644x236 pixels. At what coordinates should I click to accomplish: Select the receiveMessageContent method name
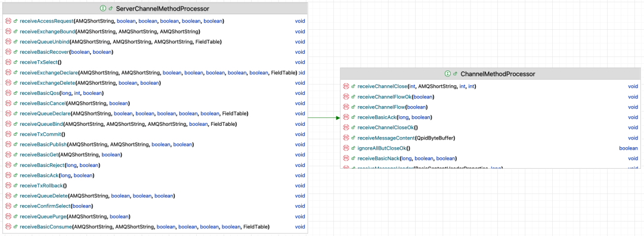(x=386, y=138)
